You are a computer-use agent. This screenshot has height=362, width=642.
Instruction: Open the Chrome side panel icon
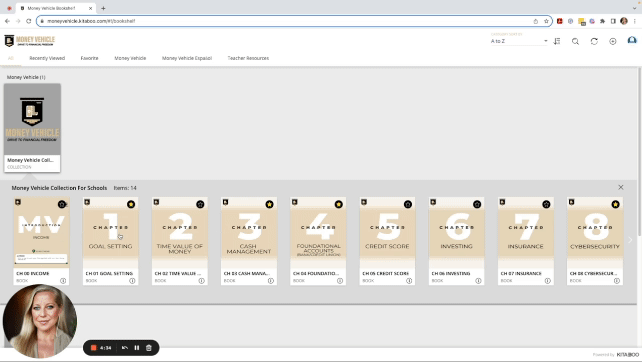tap(613, 21)
